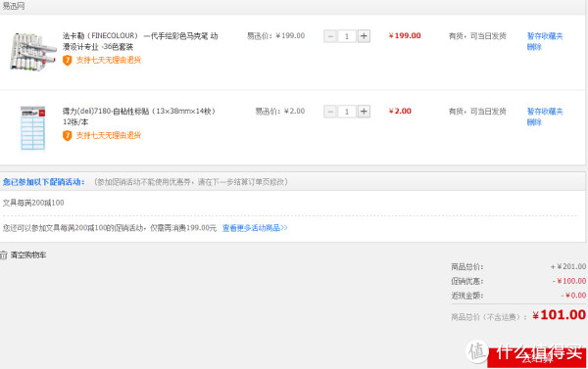This screenshot has height=369, width=588.
Task: Click the ¥101.00 final total amount
Action: click(560, 315)
